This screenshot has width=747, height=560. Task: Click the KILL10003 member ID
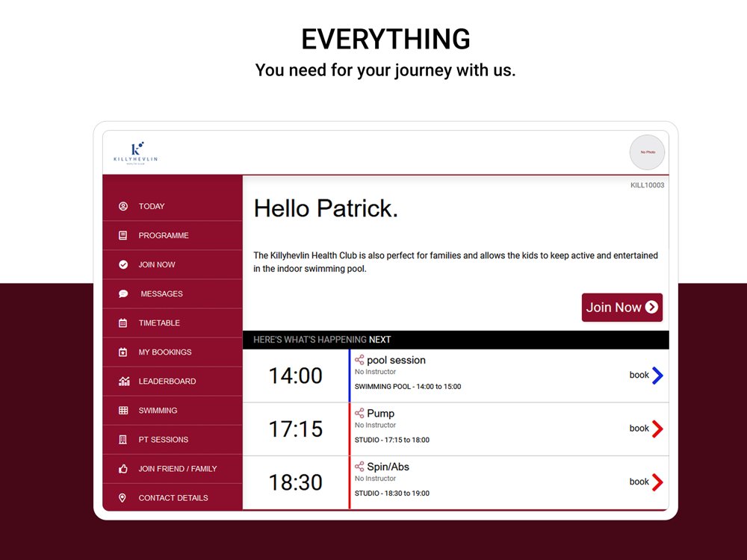(647, 185)
